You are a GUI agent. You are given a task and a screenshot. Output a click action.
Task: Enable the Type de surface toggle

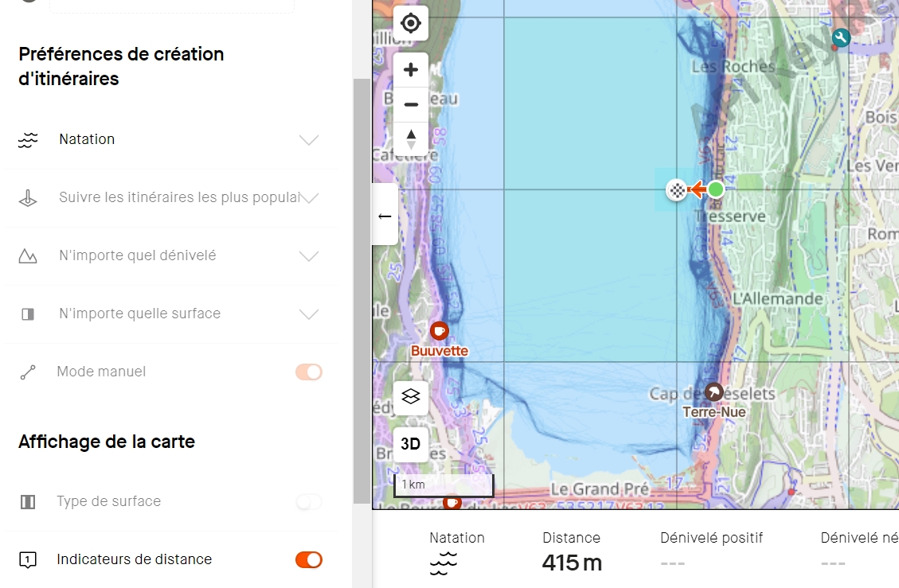click(309, 501)
